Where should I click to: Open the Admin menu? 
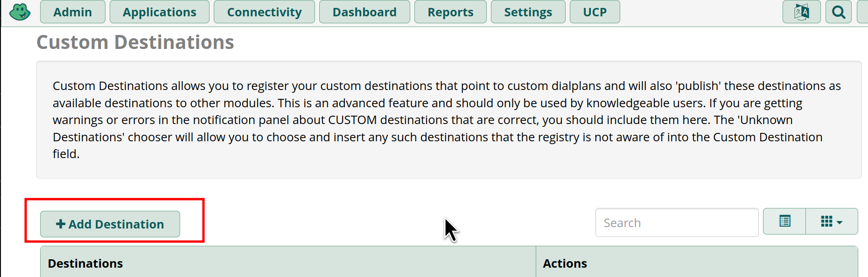(x=73, y=12)
